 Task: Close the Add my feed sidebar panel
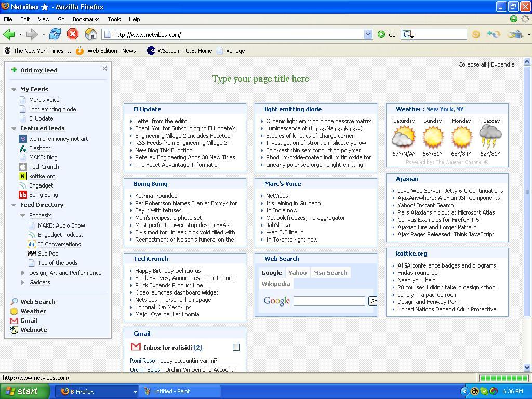click(104, 68)
